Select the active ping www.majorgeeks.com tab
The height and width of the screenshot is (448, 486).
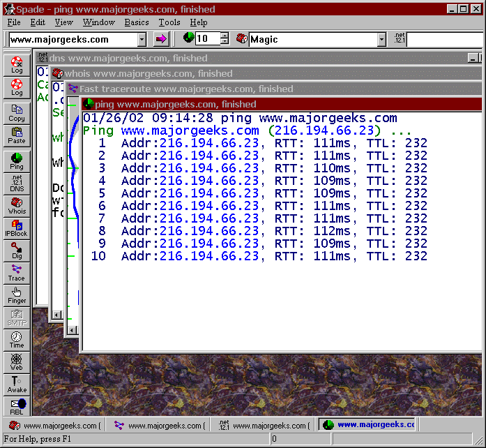click(x=368, y=425)
